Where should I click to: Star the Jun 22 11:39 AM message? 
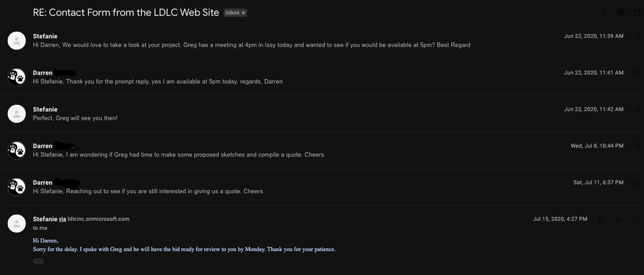637,37
